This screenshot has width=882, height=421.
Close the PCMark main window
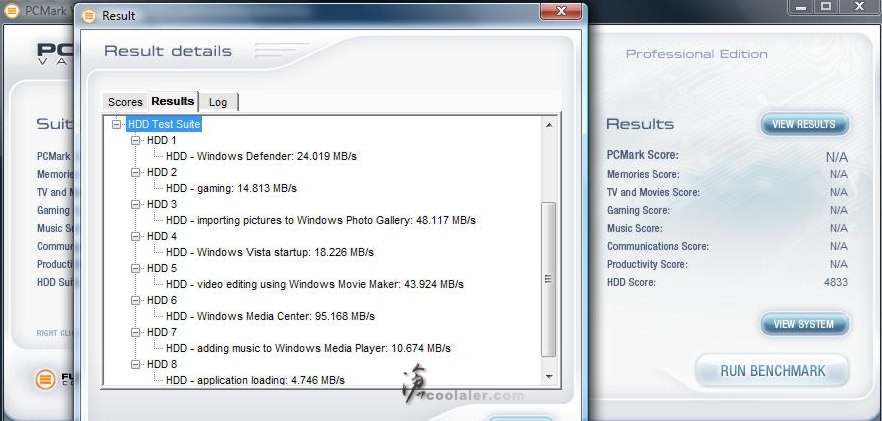tap(859, 7)
